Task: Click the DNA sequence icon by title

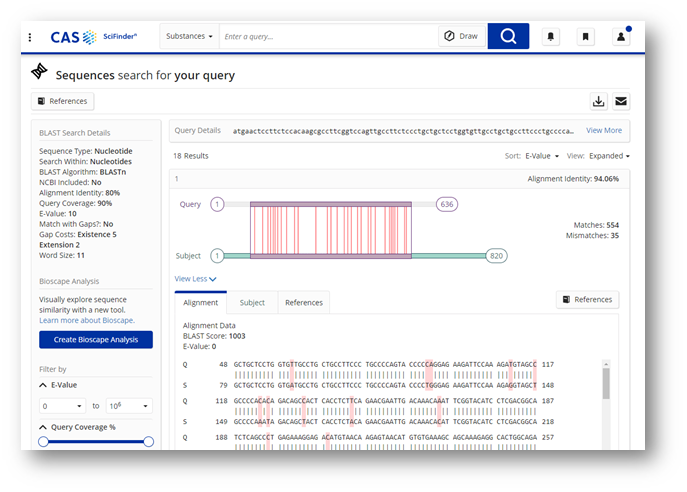Action: click(39, 71)
